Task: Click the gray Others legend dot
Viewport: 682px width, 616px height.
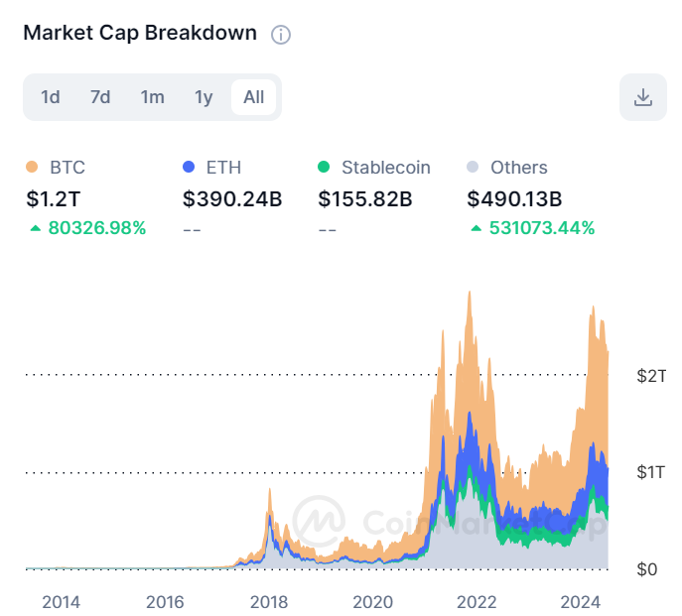Action: [473, 167]
